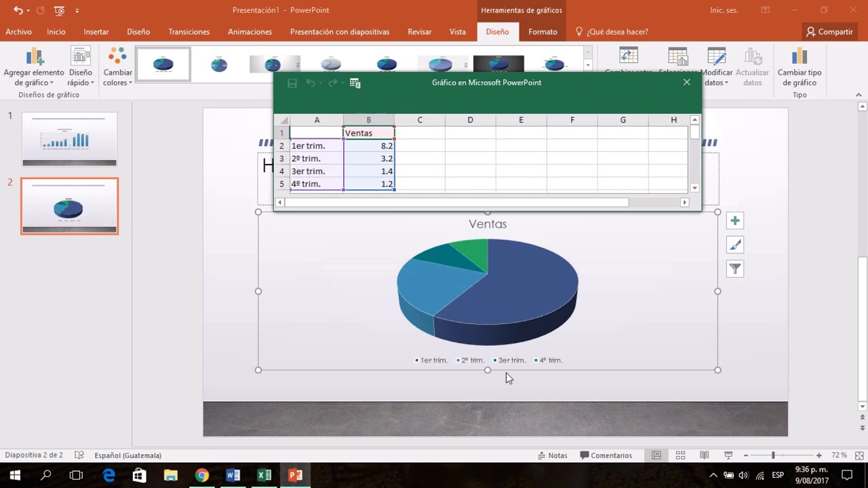Toggle the Comentarios pane
868x488 pixels.
click(606, 455)
